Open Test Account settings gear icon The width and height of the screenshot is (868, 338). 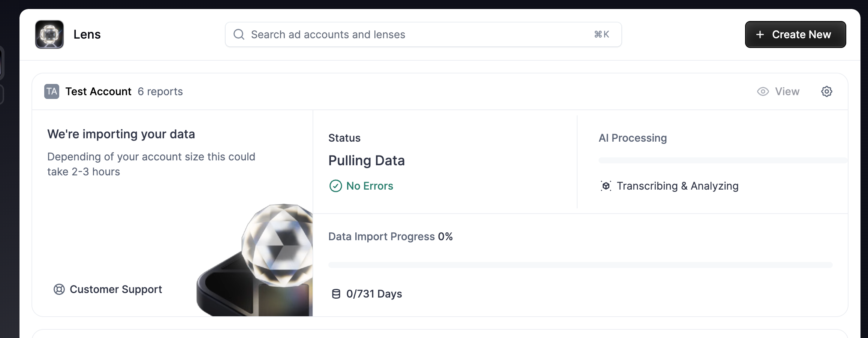[x=826, y=91]
